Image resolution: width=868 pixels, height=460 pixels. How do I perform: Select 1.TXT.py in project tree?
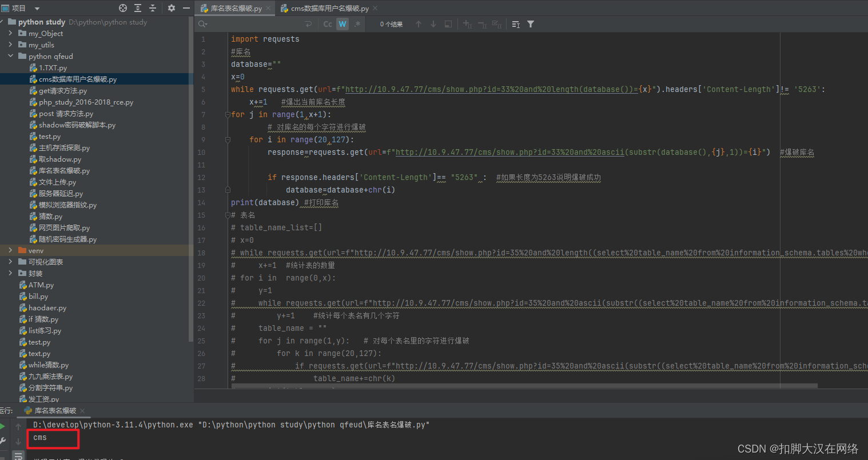point(53,67)
